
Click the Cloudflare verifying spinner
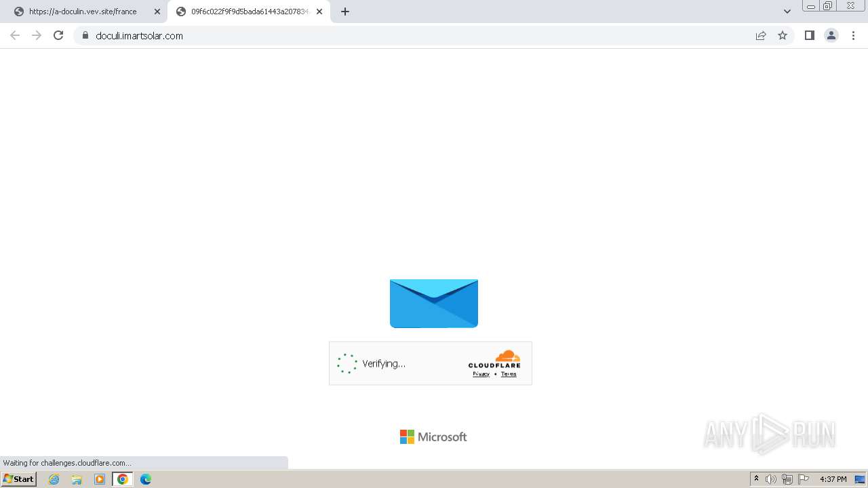coord(347,363)
